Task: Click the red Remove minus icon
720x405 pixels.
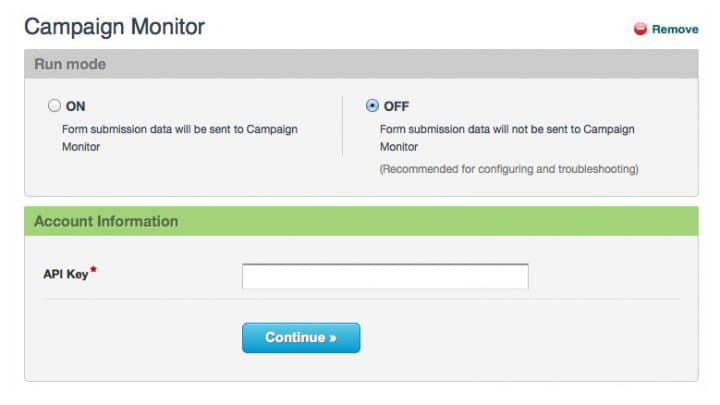Action: point(640,29)
